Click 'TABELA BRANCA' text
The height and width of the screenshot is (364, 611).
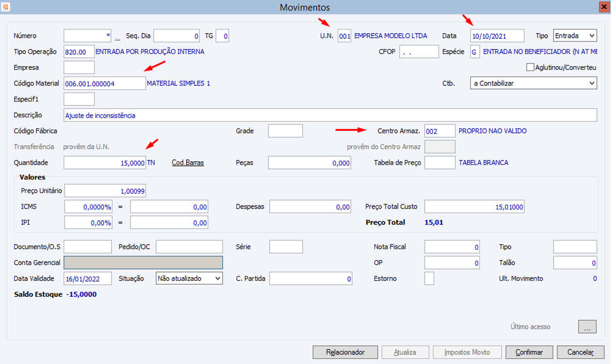click(x=484, y=162)
